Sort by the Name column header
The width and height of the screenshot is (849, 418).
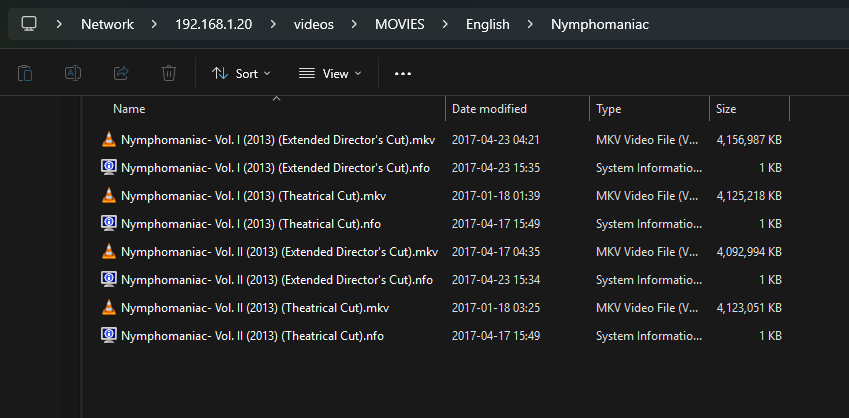point(129,109)
